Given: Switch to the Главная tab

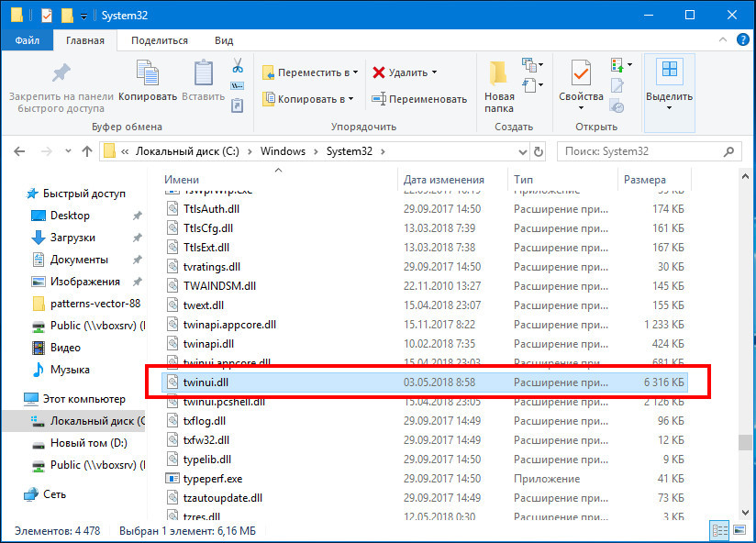Looking at the screenshot, I should pos(84,40).
